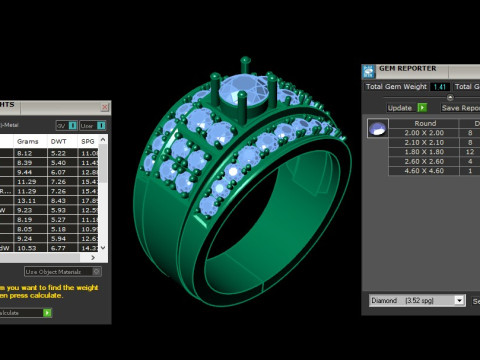
Task: Collapse Gem Reporter panel with round arrow handle
Action: pos(450,97)
